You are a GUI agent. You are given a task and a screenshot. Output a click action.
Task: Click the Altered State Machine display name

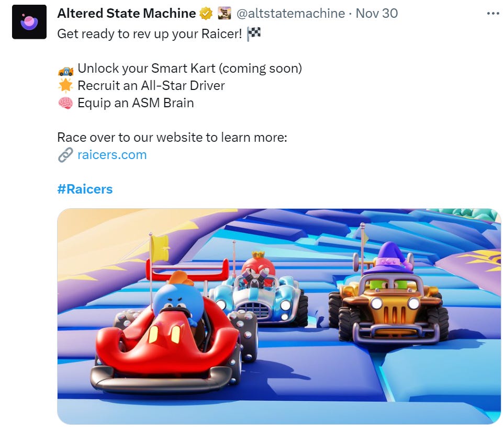coord(127,14)
